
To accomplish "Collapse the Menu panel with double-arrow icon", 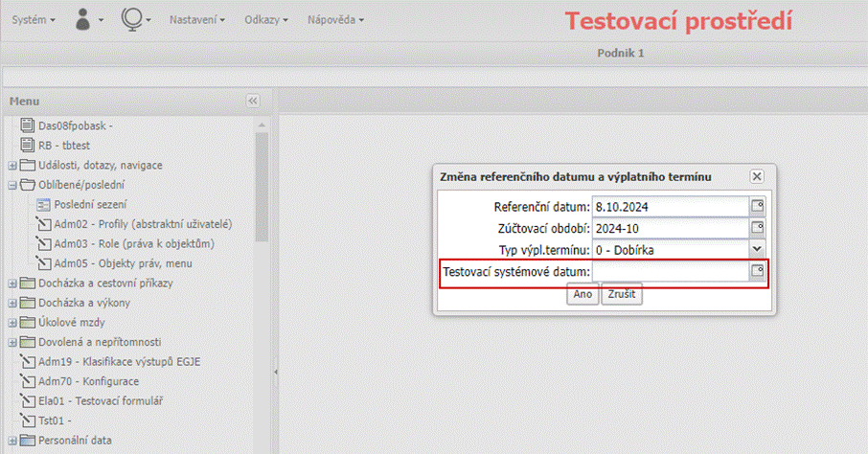I will (253, 102).
